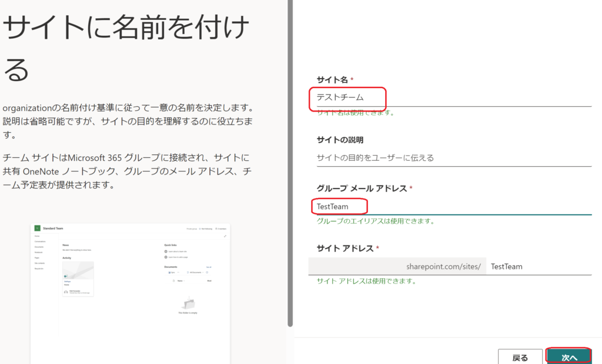Click the empty folder icon in preview
The width and height of the screenshot is (602, 364).
[188, 304]
